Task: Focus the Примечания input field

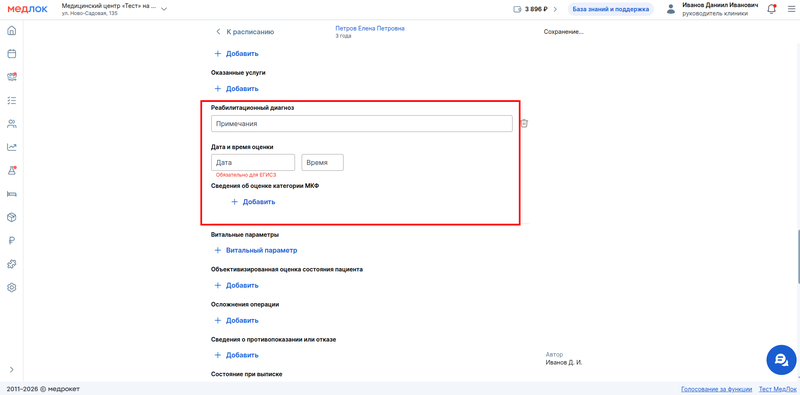Action: (x=362, y=124)
